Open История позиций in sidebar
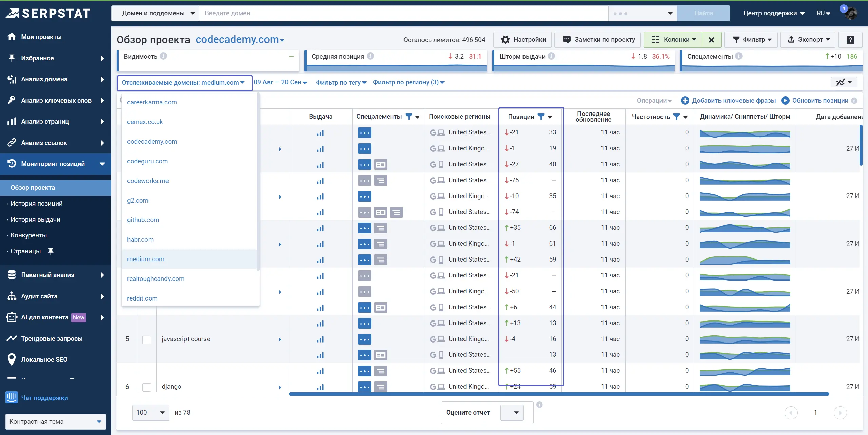Viewport: 868px width, 435px height. [37, 204]
